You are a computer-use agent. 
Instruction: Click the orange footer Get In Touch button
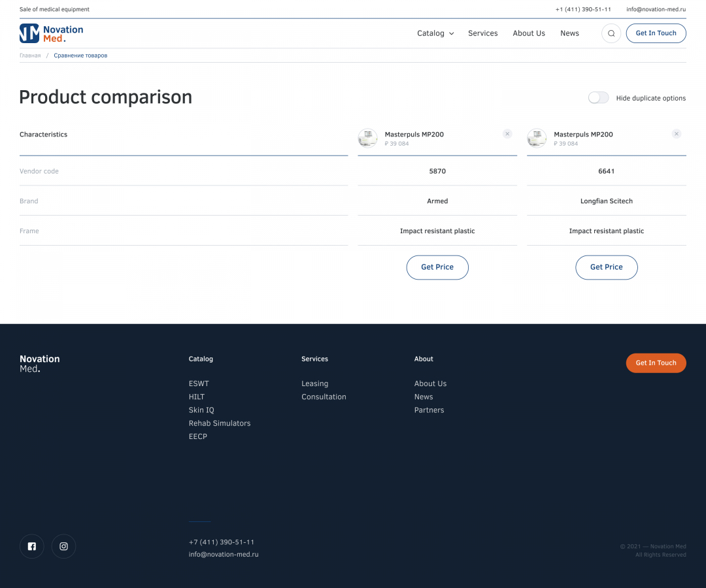coord(656,363)
